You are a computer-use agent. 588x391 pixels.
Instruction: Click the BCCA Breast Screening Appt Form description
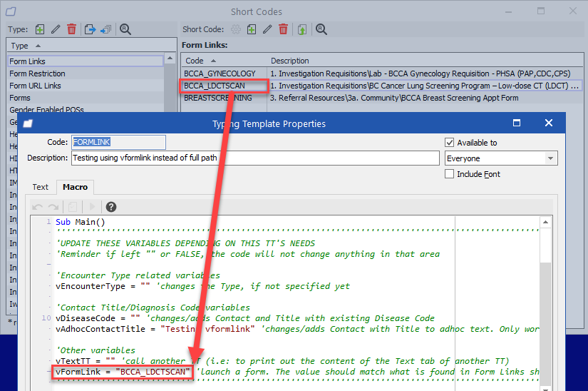(425, 98)
